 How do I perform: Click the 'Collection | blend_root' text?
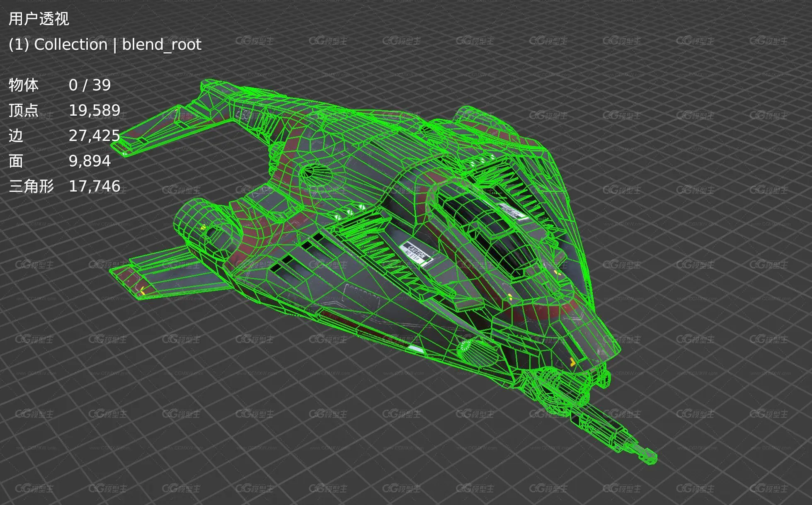coord(118,44)
